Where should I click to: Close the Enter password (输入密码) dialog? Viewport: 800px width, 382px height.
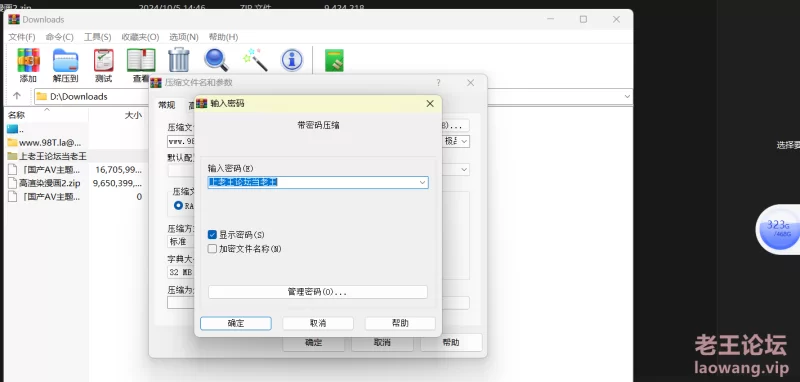(x=430, y=104)
